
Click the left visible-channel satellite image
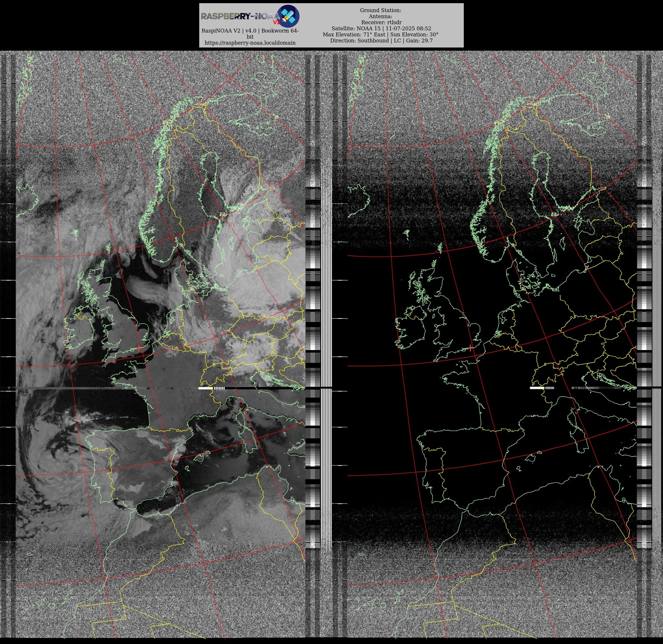(161, 345)
